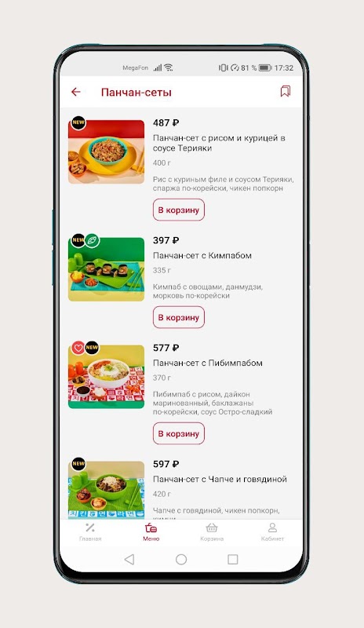Tap NEW badge on Терияки set image
The height and width of the screenshot is (628, 364).
(x=78, y=122)
